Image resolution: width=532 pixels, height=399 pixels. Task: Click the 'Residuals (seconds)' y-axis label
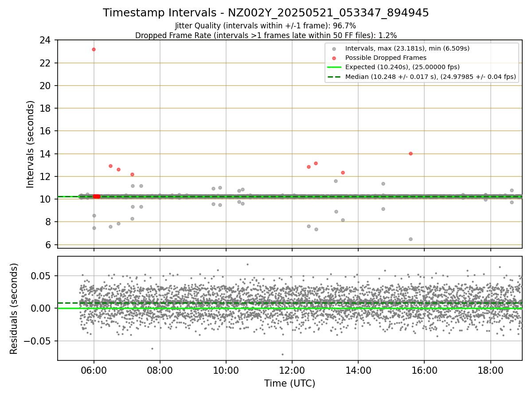pos(14,309)
